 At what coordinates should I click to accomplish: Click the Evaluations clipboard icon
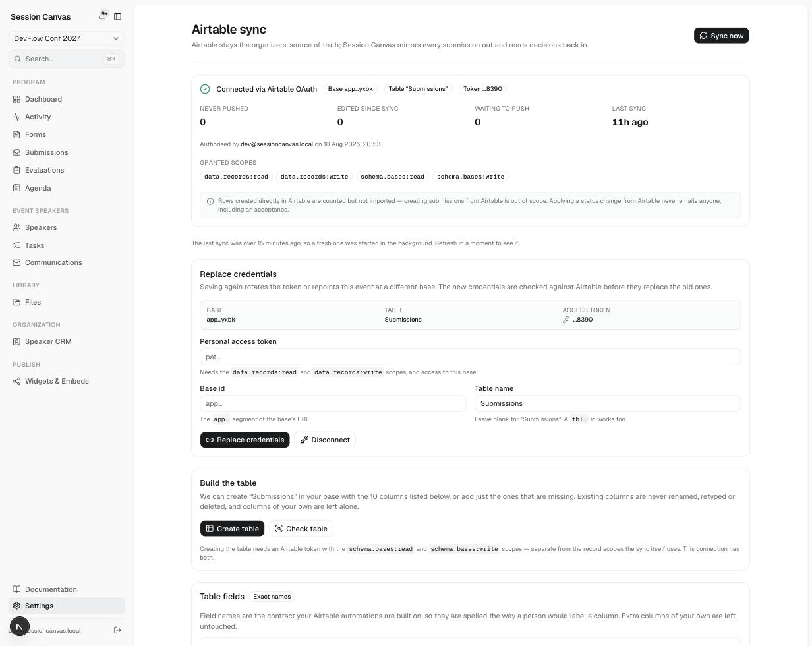coord(16,170)
